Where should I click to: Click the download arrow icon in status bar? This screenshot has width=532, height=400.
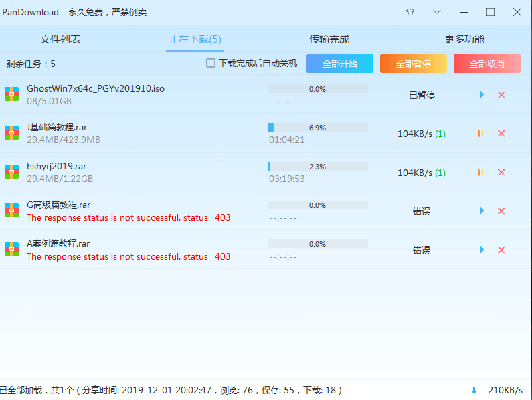(x=474, y=391)
